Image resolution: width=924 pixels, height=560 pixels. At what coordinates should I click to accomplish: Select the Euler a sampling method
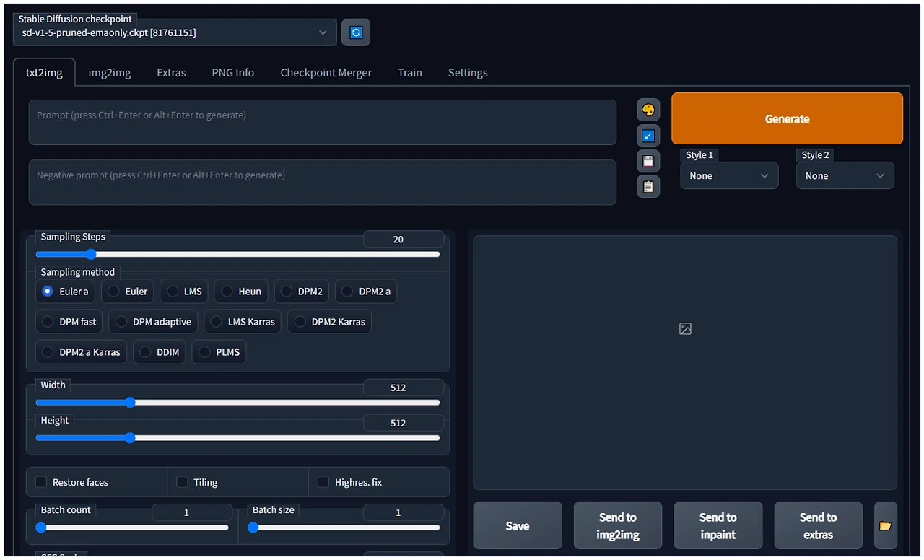point(66,292)
